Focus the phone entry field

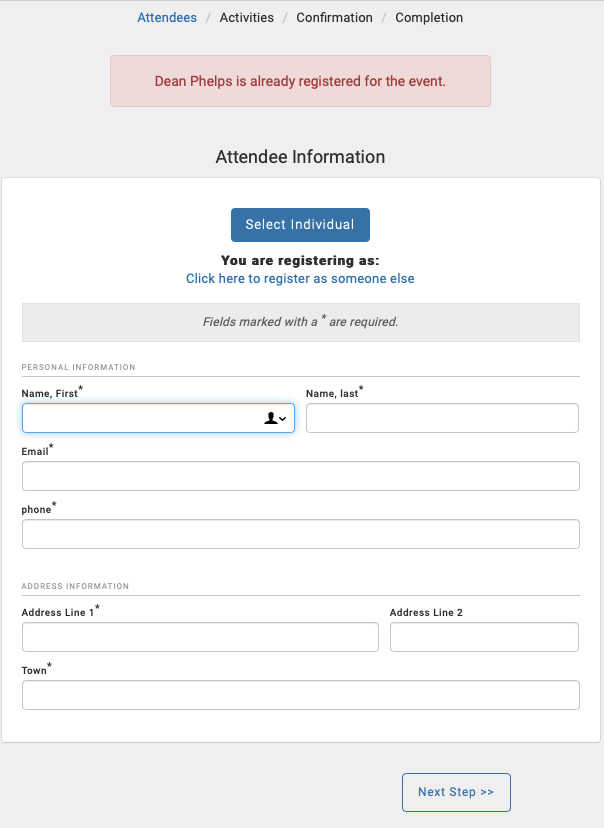coord(300,533)
